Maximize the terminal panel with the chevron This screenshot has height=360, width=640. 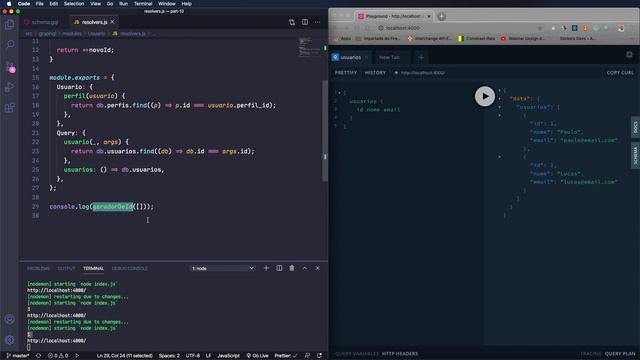(x=305, y=268)
